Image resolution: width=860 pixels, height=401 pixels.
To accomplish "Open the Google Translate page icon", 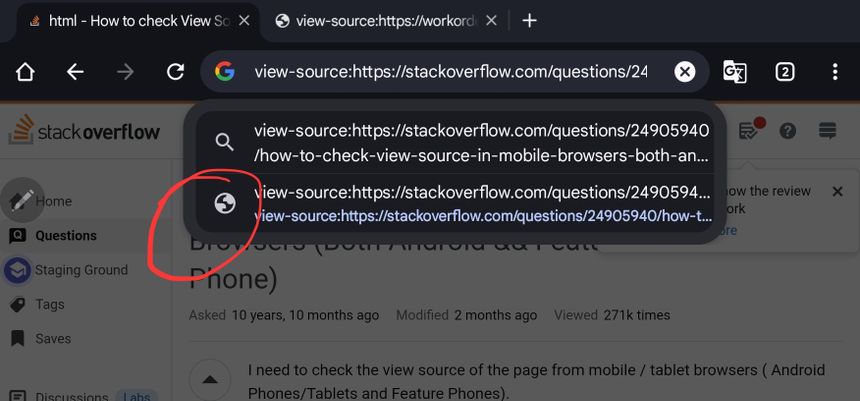I will (x=735, y=72).
